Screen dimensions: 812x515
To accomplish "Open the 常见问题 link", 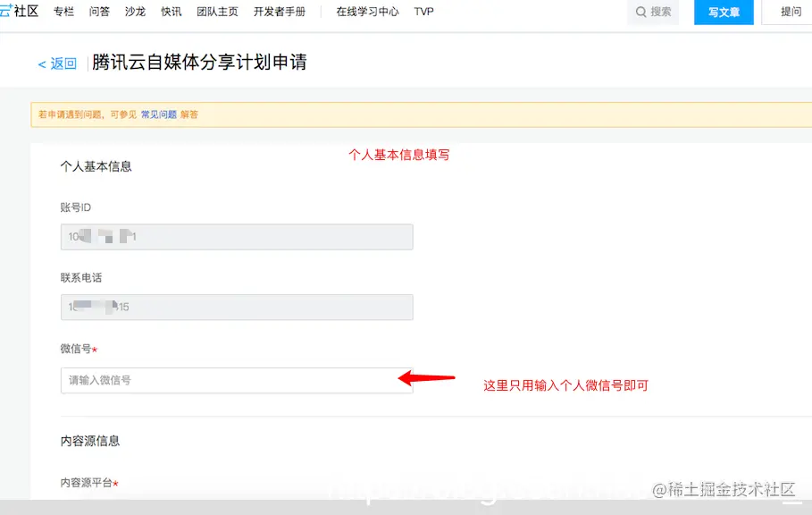I will coord(159,114).
